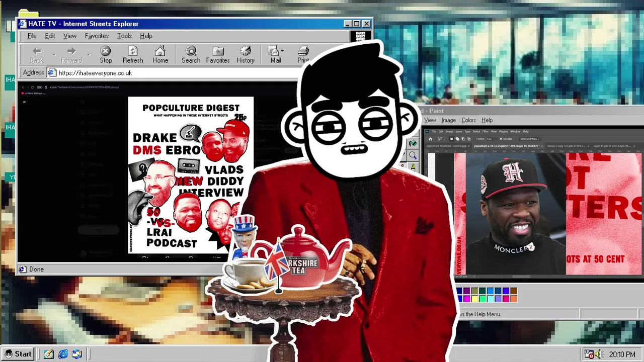The height and width of the screenshot is (362, 644).
Task: Open the Favorites menu in Explorer's menu bar
Action: (97, 36)
